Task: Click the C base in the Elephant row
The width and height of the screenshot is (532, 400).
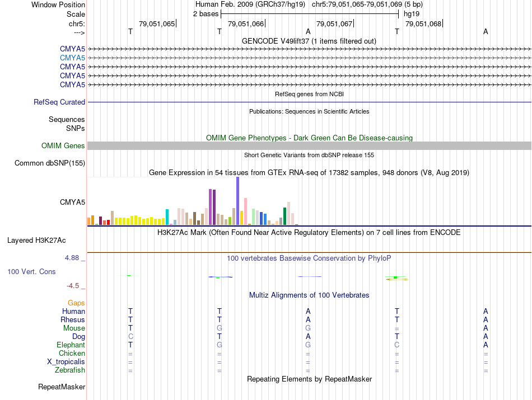Action: pos(397,345)
